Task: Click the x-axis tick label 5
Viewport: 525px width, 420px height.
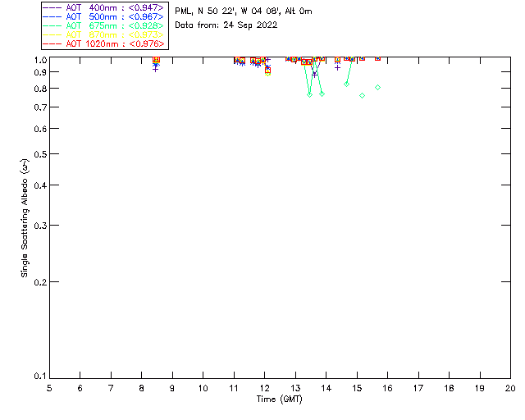Action: [x=49, y=388]
